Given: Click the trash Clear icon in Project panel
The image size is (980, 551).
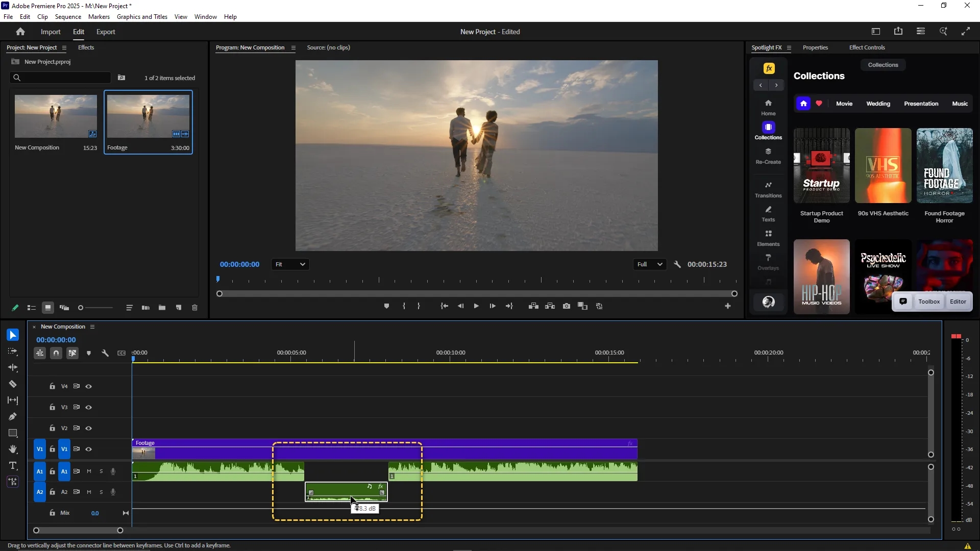Looking at the screenshot, I should click(194, 308).
